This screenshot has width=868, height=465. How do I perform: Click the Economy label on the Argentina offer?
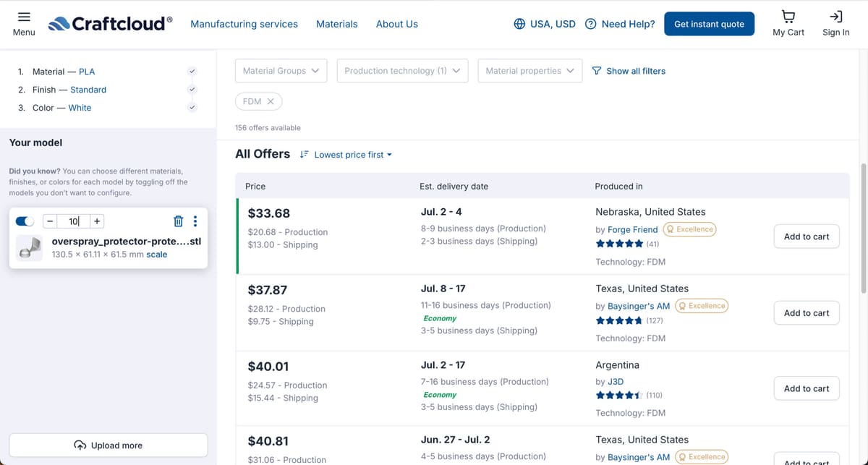point(440,395)
